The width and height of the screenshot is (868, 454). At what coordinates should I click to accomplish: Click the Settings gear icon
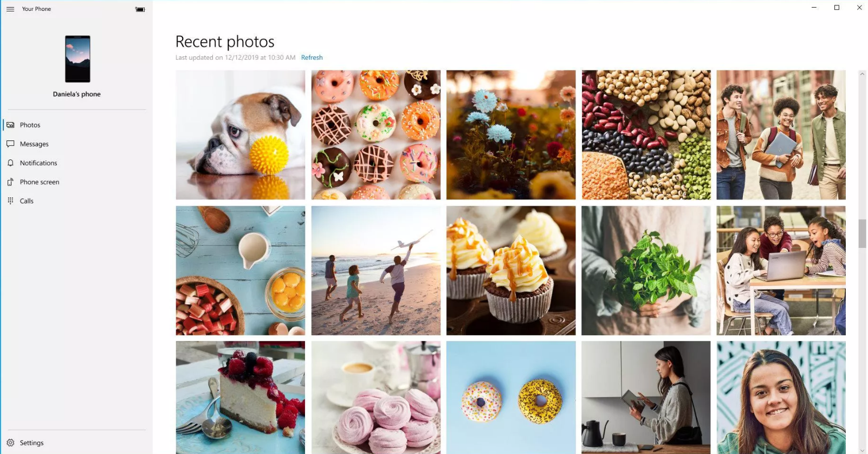click(10, 443)
